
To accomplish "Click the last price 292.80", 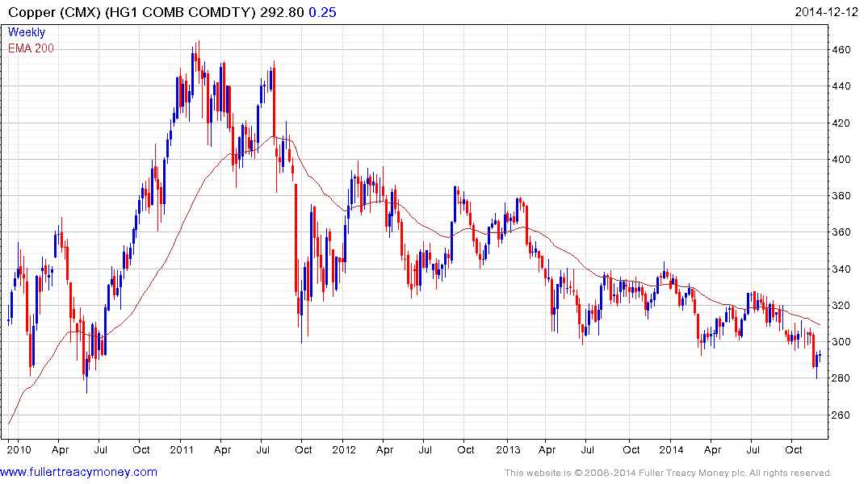I will click(282, 12).
